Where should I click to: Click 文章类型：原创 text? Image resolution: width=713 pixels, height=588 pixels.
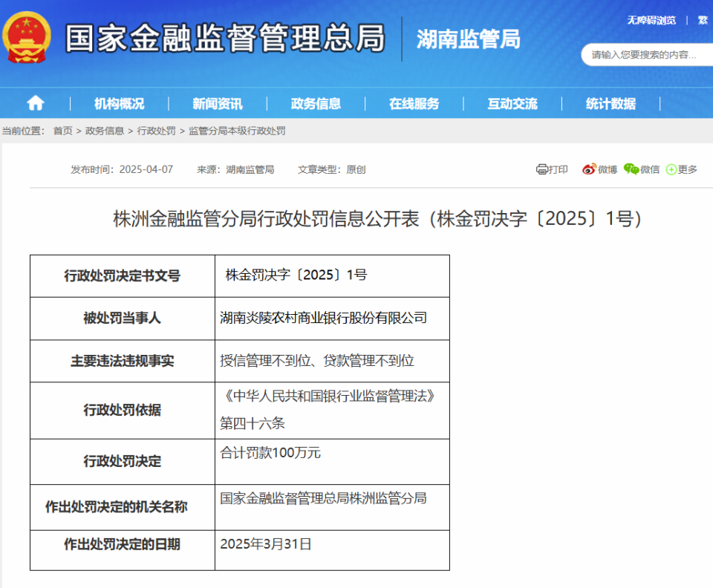point(331,169)
